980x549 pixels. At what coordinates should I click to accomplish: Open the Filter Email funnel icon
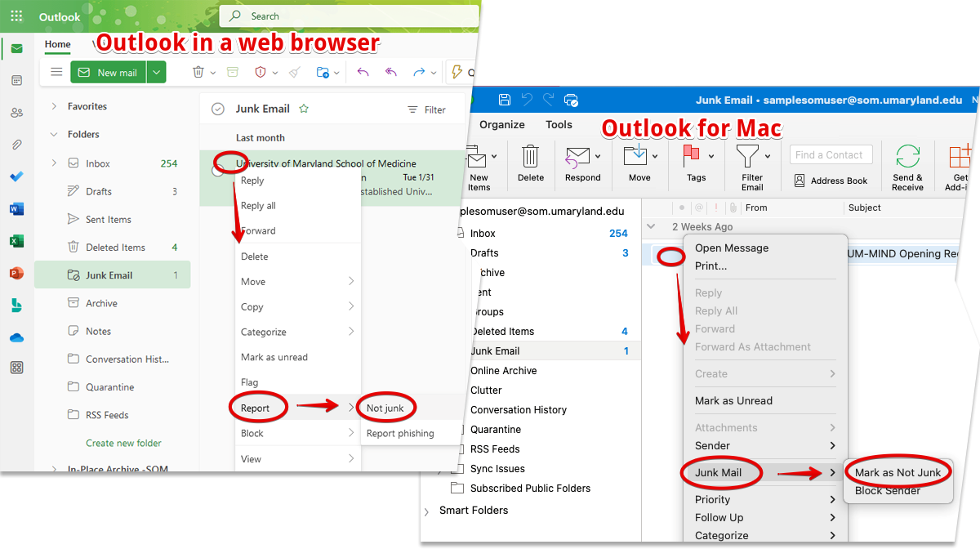[747, 156]
